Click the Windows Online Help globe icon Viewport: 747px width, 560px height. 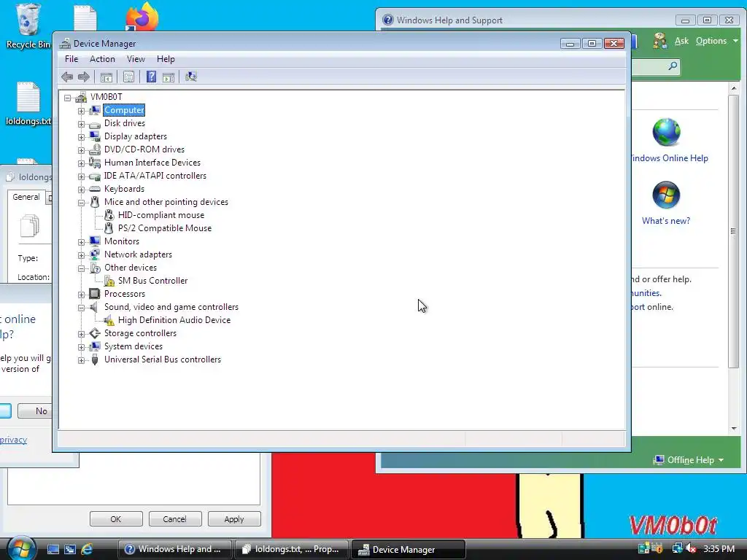666,133
